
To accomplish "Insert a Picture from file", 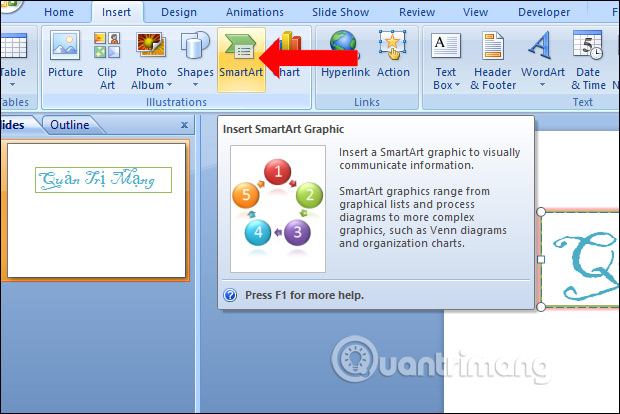I will pos(65,56).
